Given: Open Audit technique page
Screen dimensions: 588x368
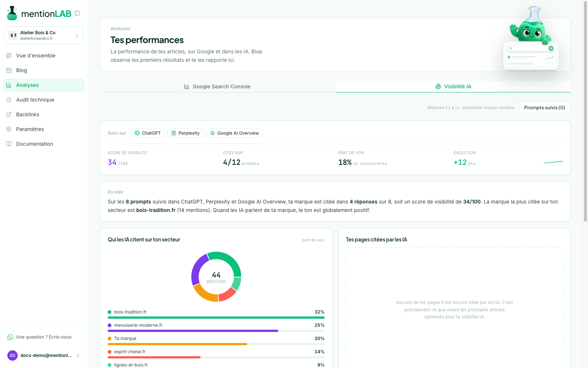Looking at the screenshot, I should pos(44,100).
